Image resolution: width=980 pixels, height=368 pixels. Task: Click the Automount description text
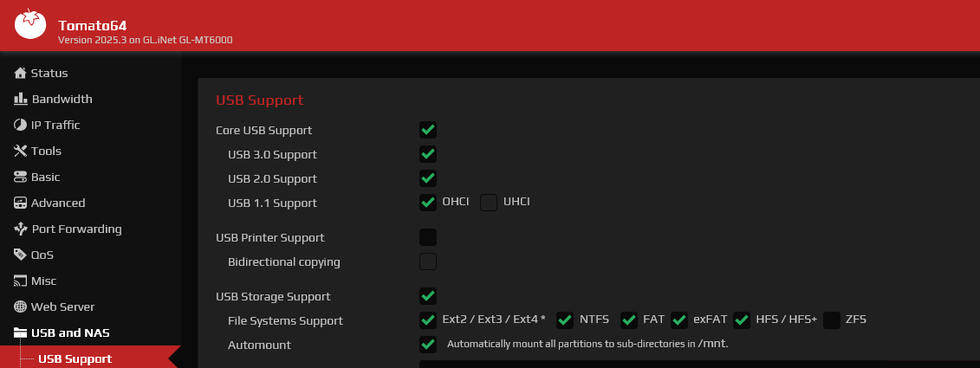coord(587,344)
